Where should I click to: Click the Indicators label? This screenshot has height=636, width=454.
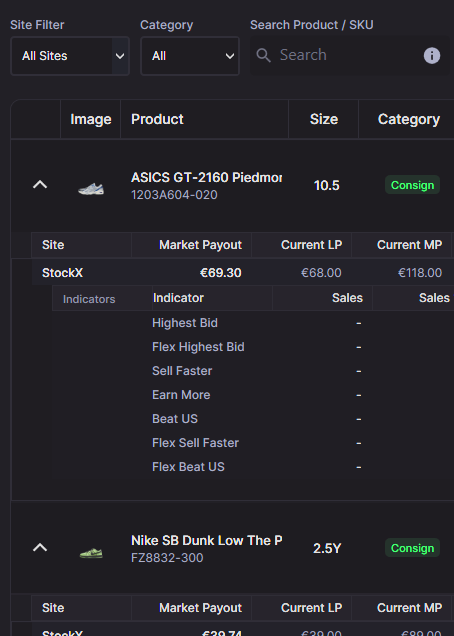89,299
